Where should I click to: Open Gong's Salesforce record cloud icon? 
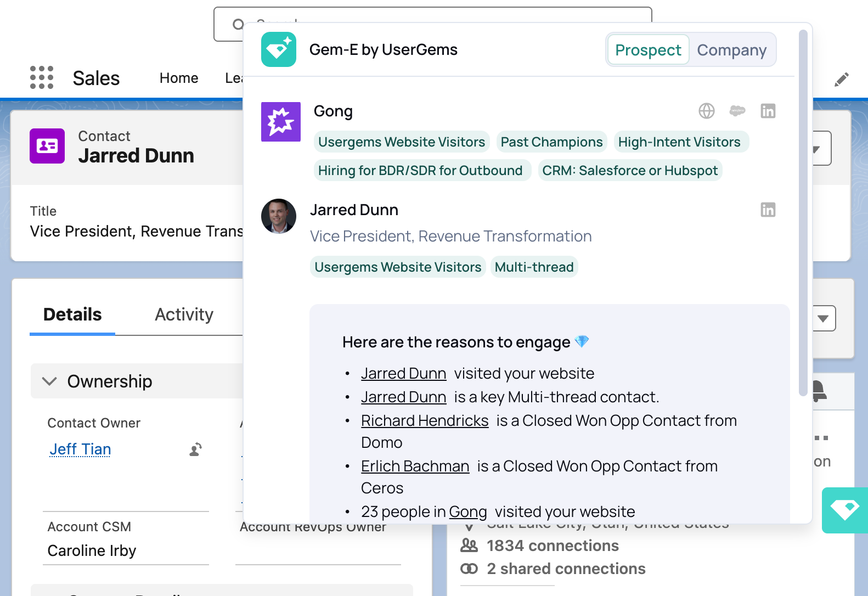pos(737,111)
